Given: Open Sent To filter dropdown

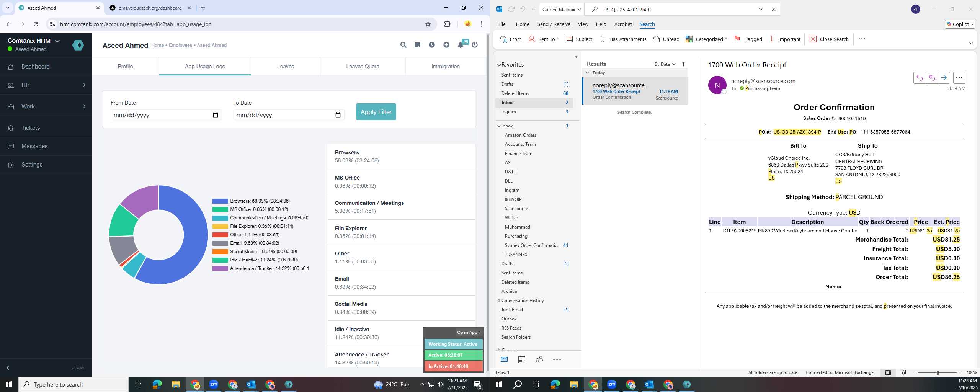Looking at the screenshot, I should 544,39.
